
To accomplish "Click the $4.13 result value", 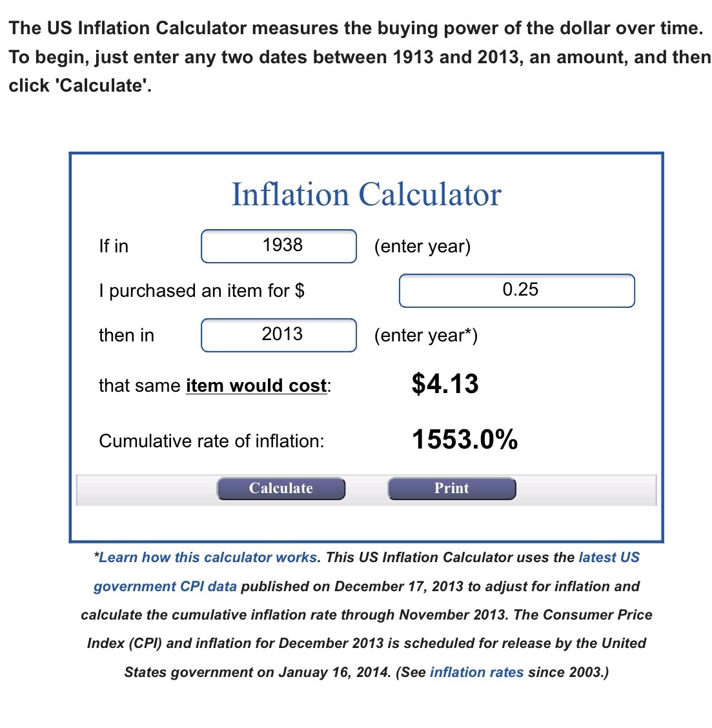I will pyautogui.click(x=445, y=384).
